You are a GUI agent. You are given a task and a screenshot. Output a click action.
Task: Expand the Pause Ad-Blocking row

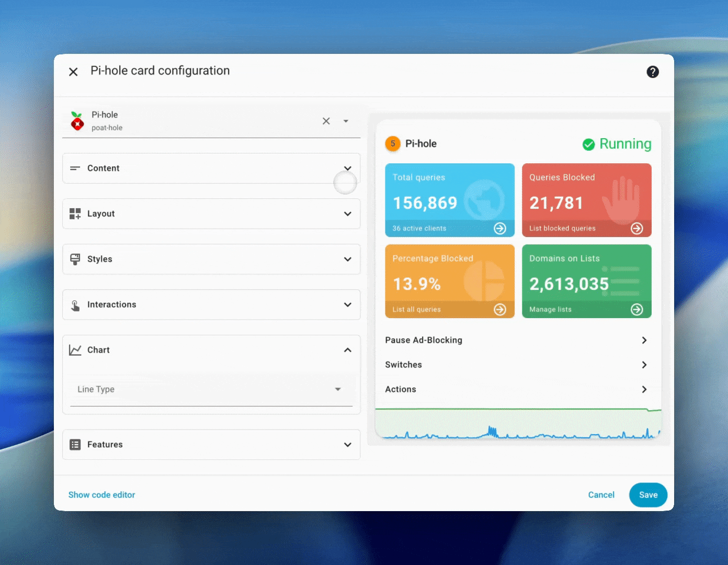(644, 340)
